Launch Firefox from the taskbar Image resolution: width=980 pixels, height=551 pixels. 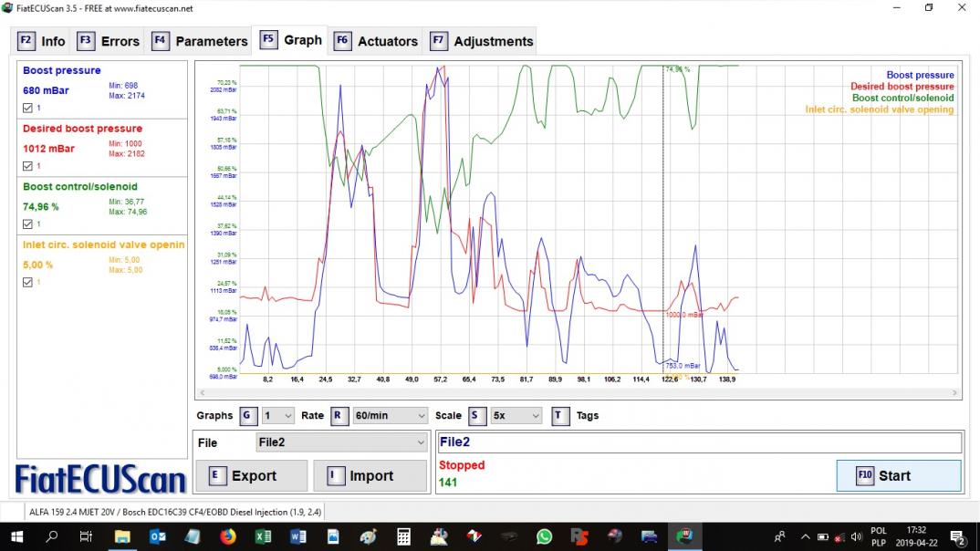point(228,536)
